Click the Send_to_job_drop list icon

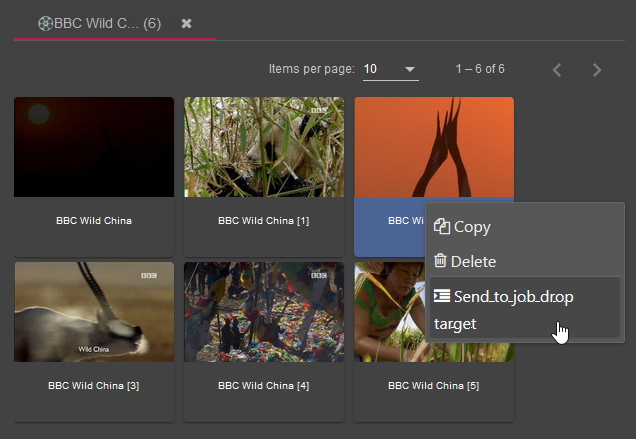[442, 296]
